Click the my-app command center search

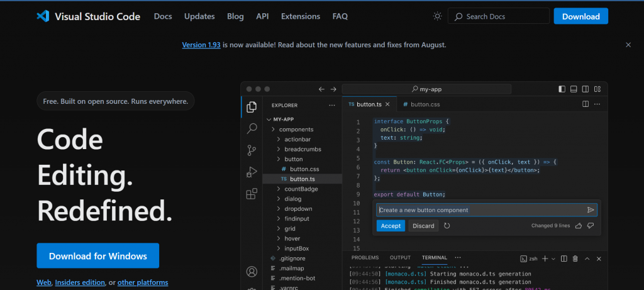pyautogui.click(x=426, y=89)
